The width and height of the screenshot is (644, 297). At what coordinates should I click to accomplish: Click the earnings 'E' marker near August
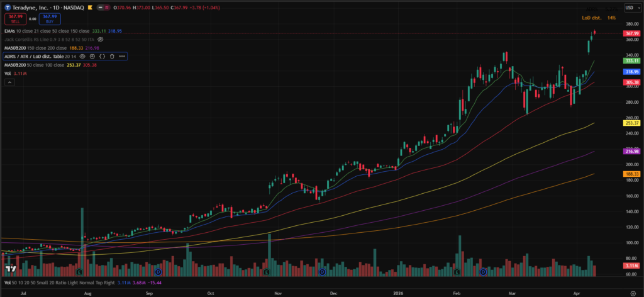[x=79, y=272]
